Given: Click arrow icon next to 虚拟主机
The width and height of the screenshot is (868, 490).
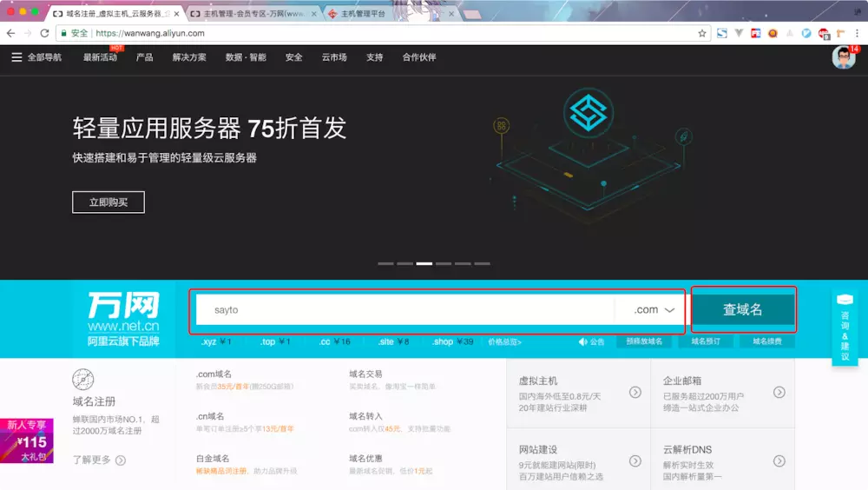Looking at the screenshot, I should (635, 393).
